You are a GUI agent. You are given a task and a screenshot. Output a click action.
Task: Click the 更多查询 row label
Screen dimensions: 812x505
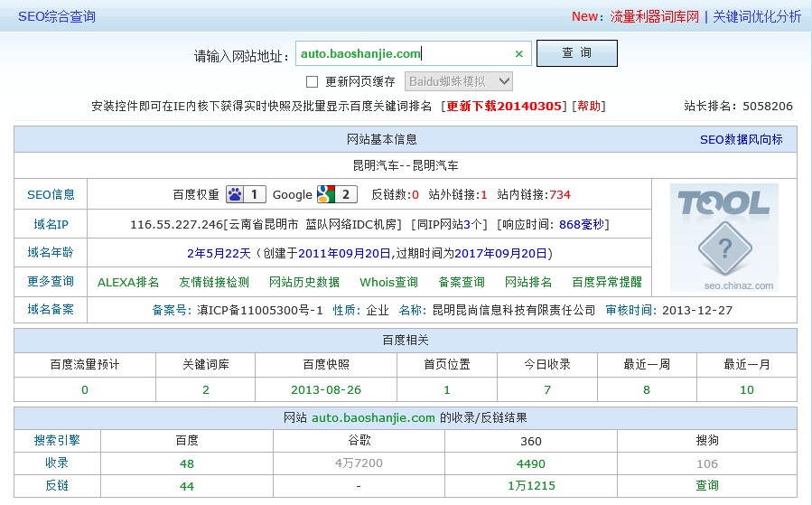point(51,281)
